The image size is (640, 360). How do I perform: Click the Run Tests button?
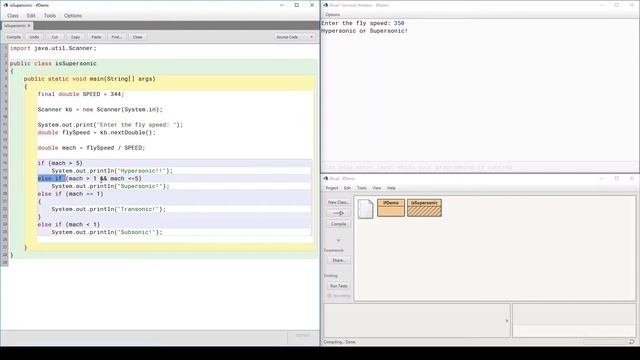(338, 286)
